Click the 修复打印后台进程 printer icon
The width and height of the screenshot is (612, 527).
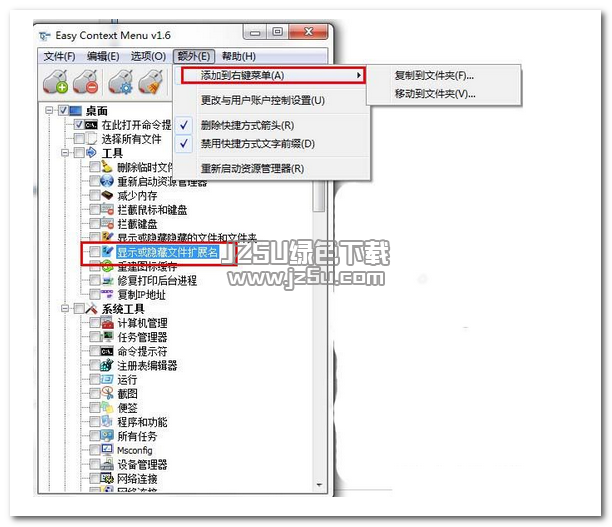[107, 280]
